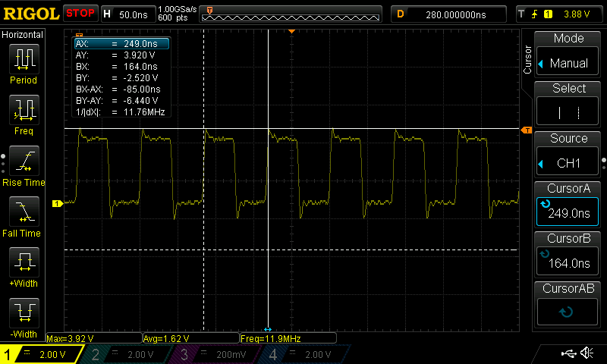Click the blue cursor position arrow marker
The image size is (607, 364).
pyautogui.click(x=268, y=329)
